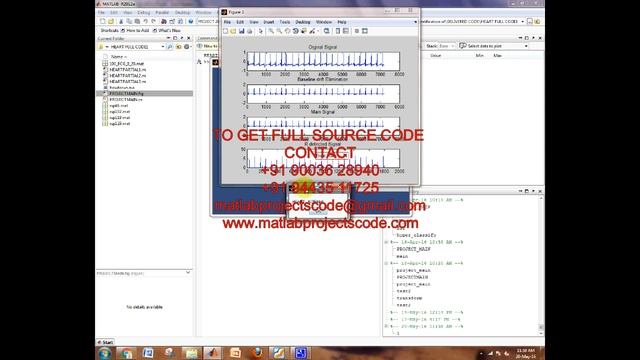
Task: Print the figure from Figure 1 toolbar
Action: [249, 31]
